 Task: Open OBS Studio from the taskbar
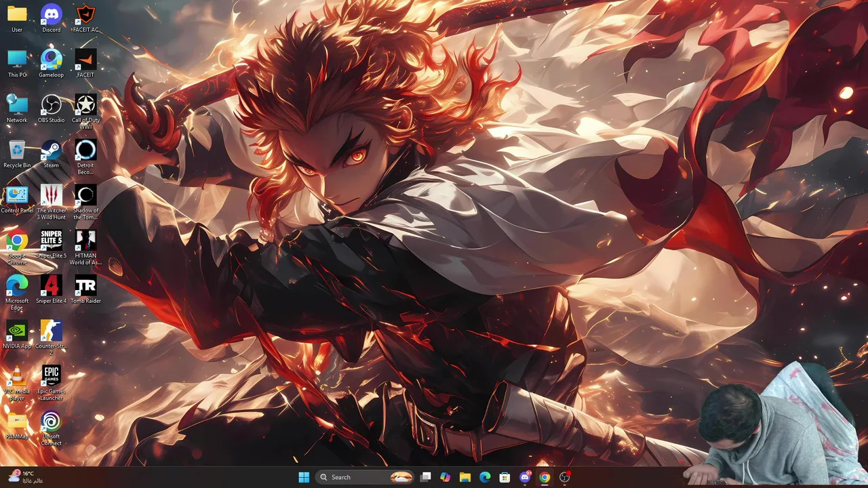[564, 477]
